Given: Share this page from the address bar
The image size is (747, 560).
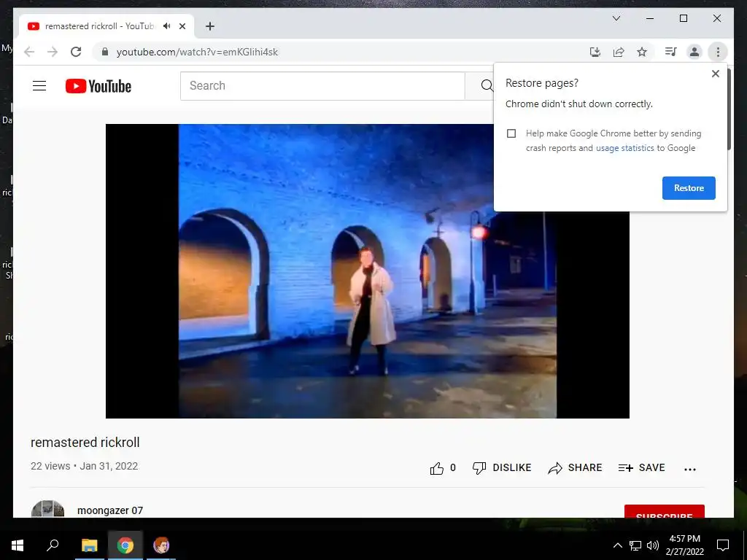Looking at the screenshot, I should pyautogui.click(x=619, y=52).
